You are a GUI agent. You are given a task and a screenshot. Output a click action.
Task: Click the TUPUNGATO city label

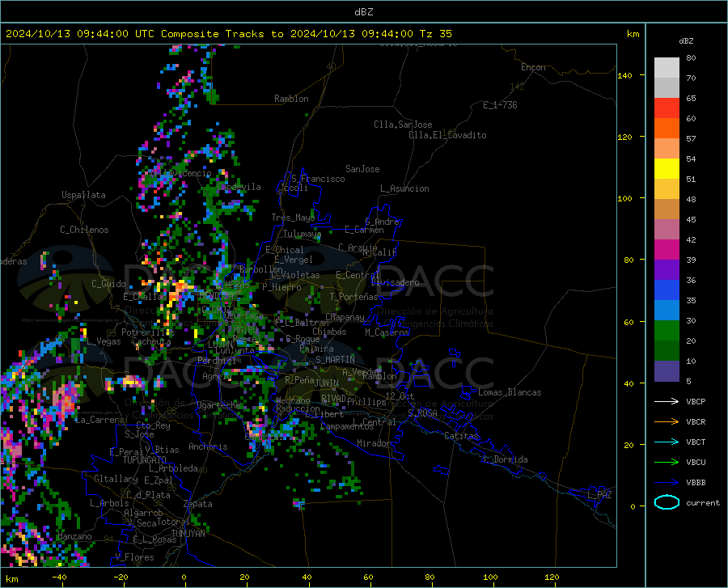pyautogui.click(x=145, y=460)
